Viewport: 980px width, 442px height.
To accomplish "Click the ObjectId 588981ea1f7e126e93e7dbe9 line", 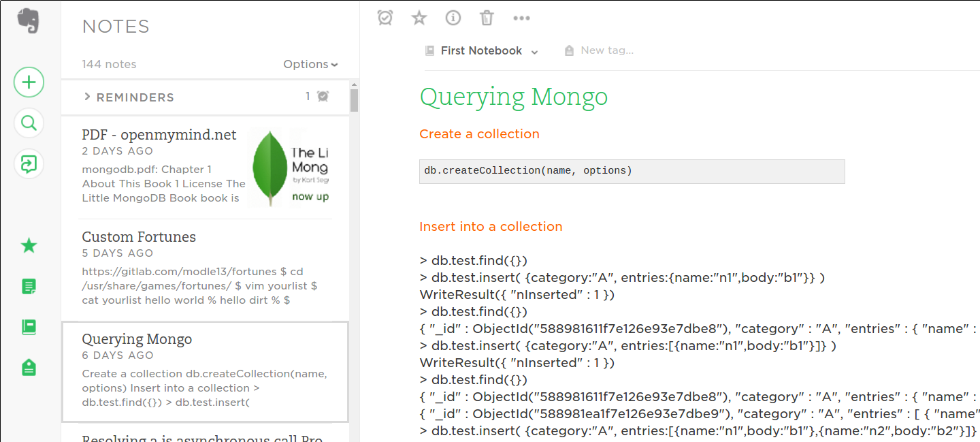I will tap(700, 414).
